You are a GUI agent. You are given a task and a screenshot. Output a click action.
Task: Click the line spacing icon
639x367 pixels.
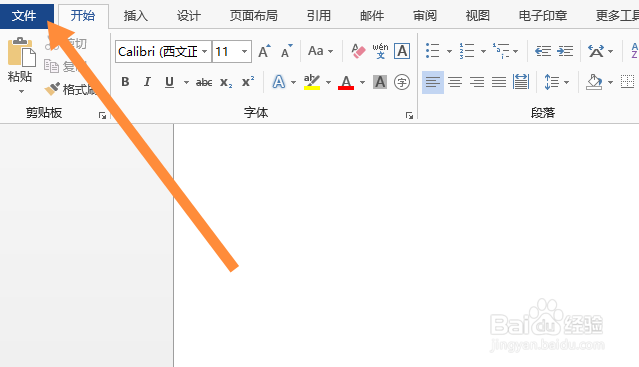click(552, 82)
